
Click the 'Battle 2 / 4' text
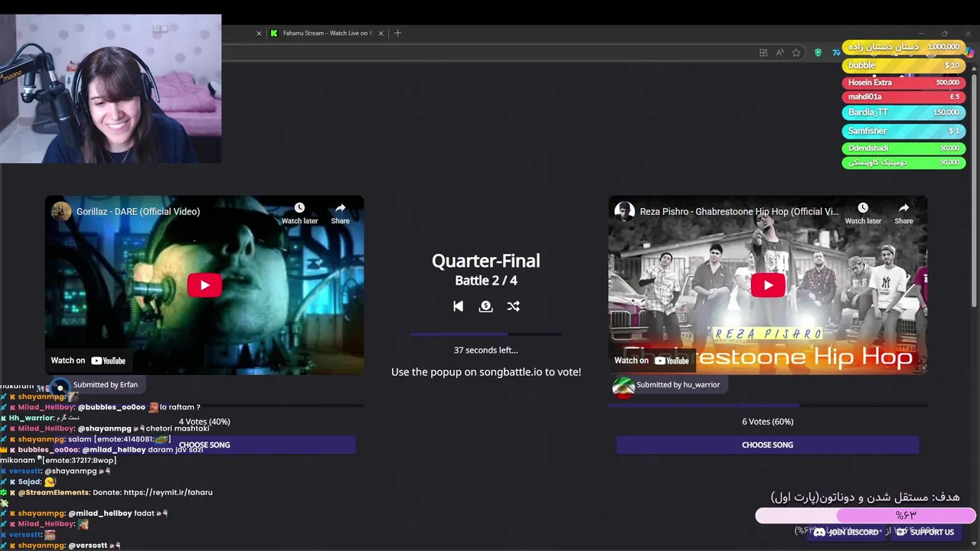pyautogui.click(x=485, y=281)
